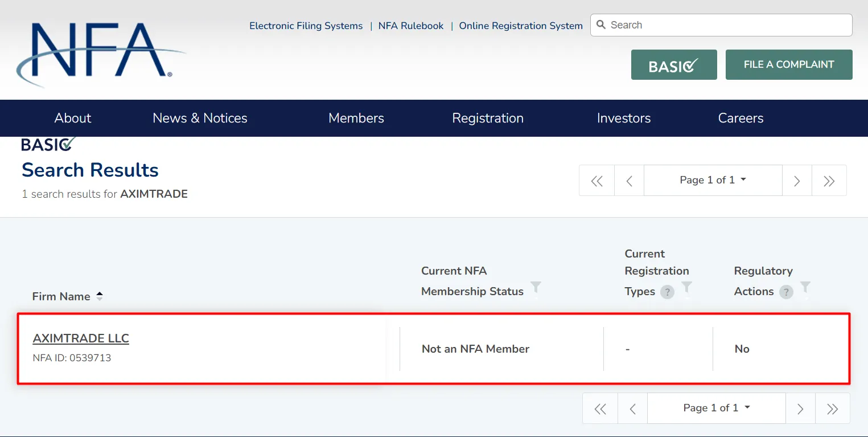Go to previous page in bottom pager
Screen dimensions: 868x437
[633, 409]
